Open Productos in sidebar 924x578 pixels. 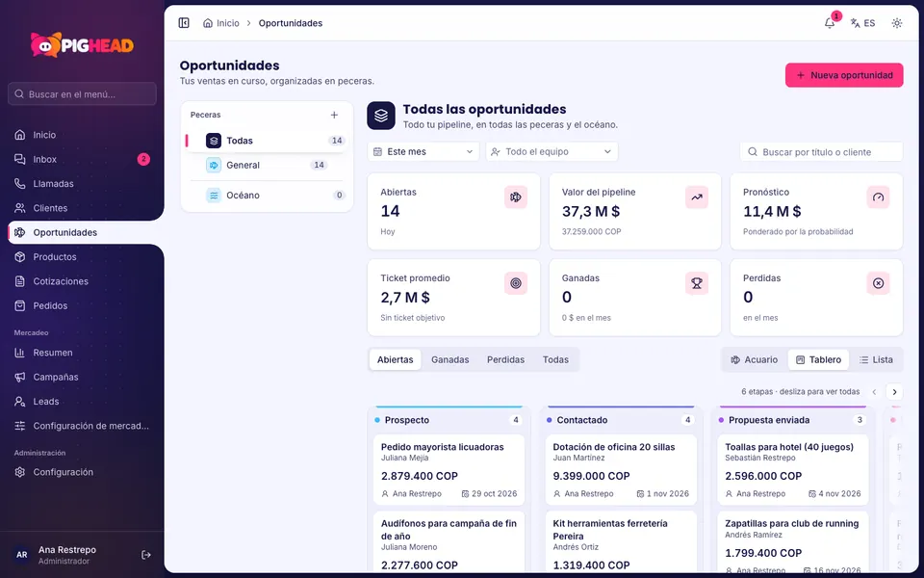pos(83,257)
